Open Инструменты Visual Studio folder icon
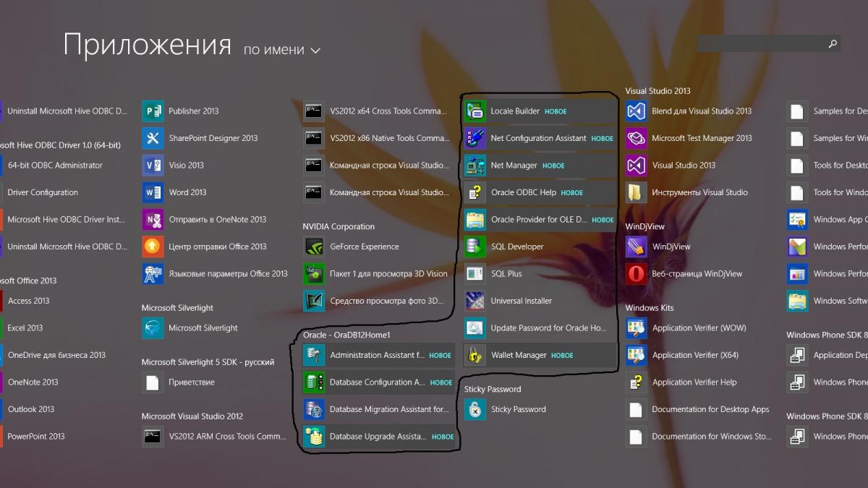The height and width of the screenshot is (488, 868). coord(636,192)
